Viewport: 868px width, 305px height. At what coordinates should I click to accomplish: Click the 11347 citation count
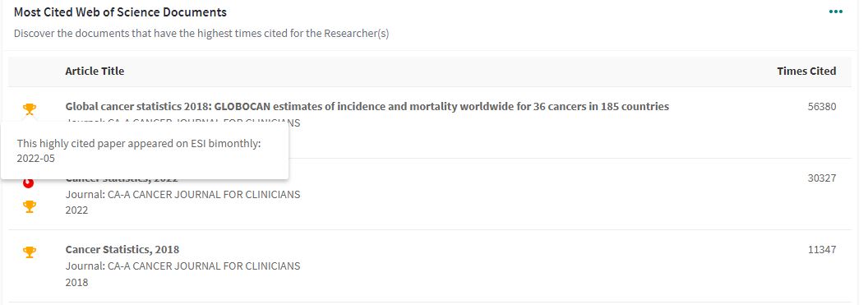point(822,249)
